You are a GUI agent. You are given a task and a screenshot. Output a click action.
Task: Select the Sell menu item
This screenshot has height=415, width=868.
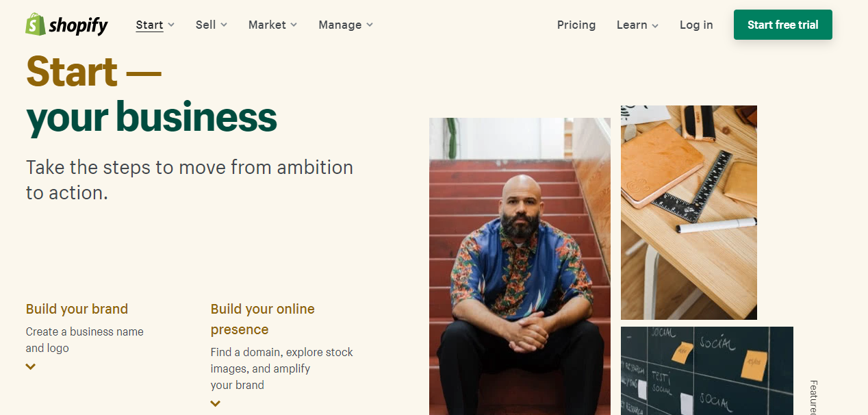(x=205, y=25)
